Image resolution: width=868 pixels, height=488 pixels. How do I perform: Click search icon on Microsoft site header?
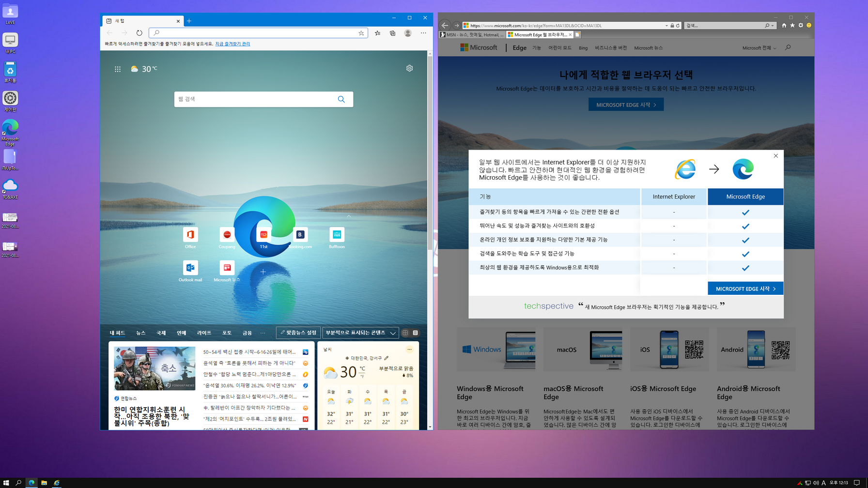788,47
